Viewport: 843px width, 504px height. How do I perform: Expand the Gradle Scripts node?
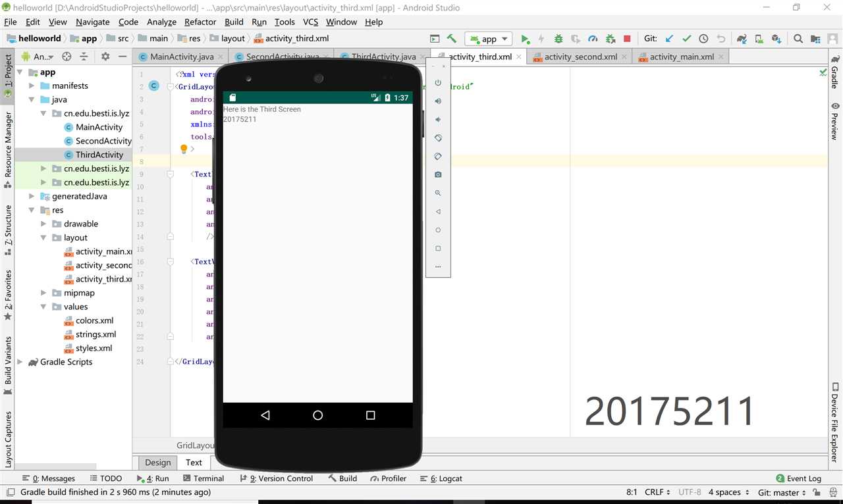(x=20, y=363)
